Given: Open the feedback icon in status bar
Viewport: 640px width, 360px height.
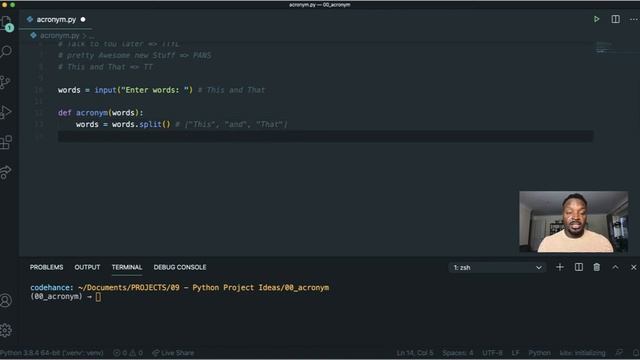Looking at the screenshot, I should click(x=619, y=353).
